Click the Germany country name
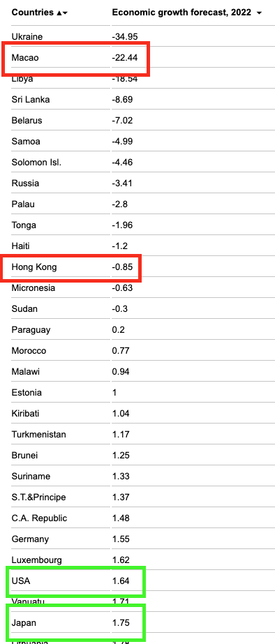The height and width of the screenshot is (644, 275). click(30, 539)
